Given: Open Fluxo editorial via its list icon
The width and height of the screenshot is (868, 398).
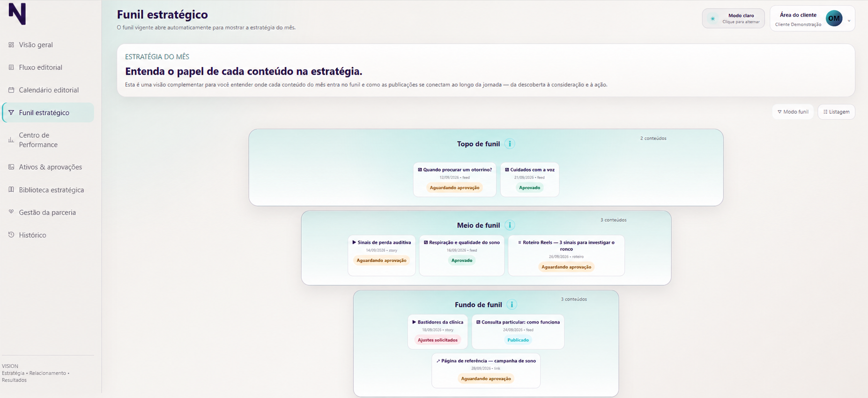Looking at the screenshot, I should (11, 68).
